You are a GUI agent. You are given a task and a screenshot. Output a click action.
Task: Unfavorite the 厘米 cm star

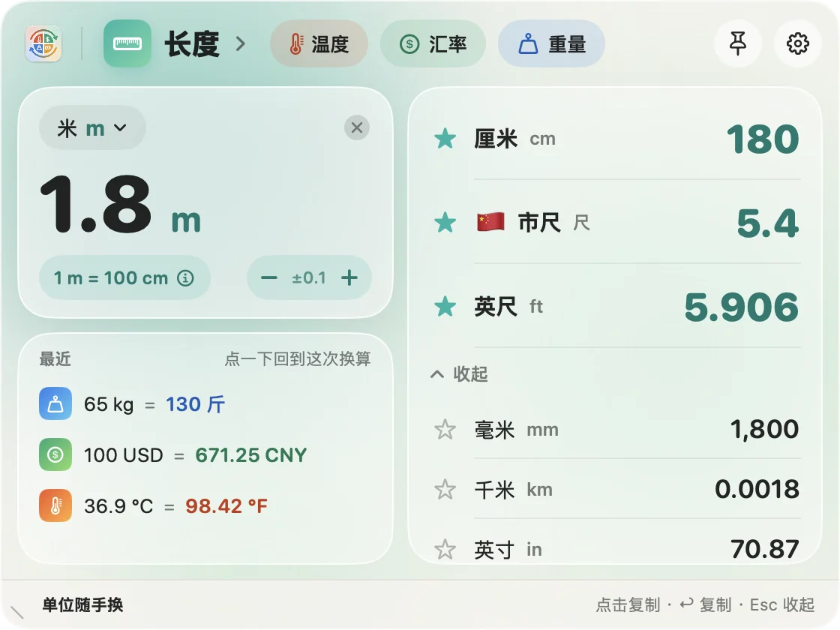click(x=445, y=139)
